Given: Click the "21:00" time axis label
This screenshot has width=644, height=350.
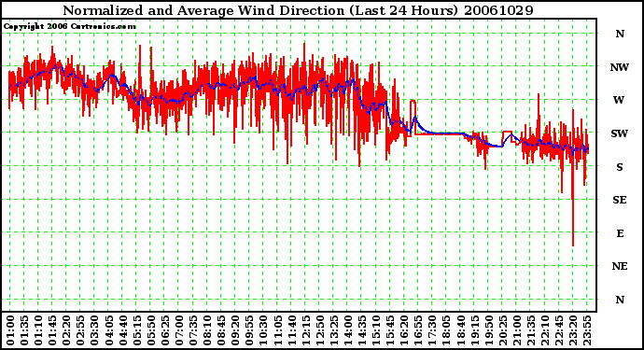Looking at the screenshot, I should tap(517, 330).
